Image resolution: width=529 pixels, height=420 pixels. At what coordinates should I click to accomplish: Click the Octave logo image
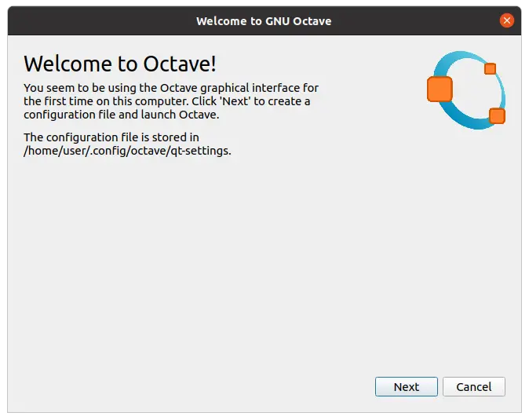click(x=466, y=90)
